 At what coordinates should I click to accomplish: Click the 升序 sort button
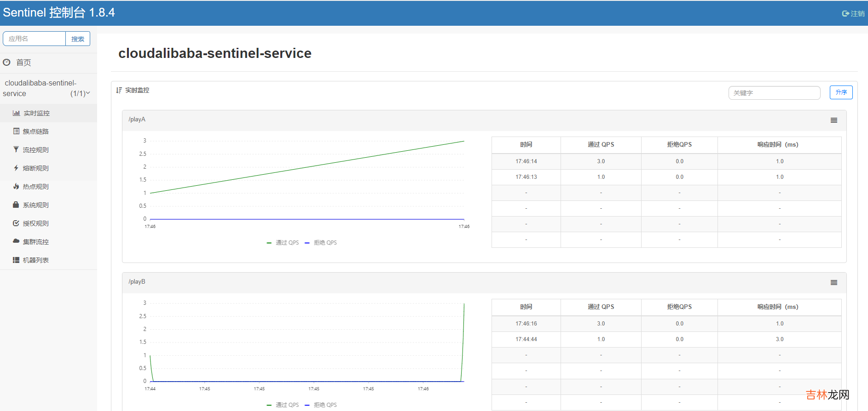[x=841, y=92]
